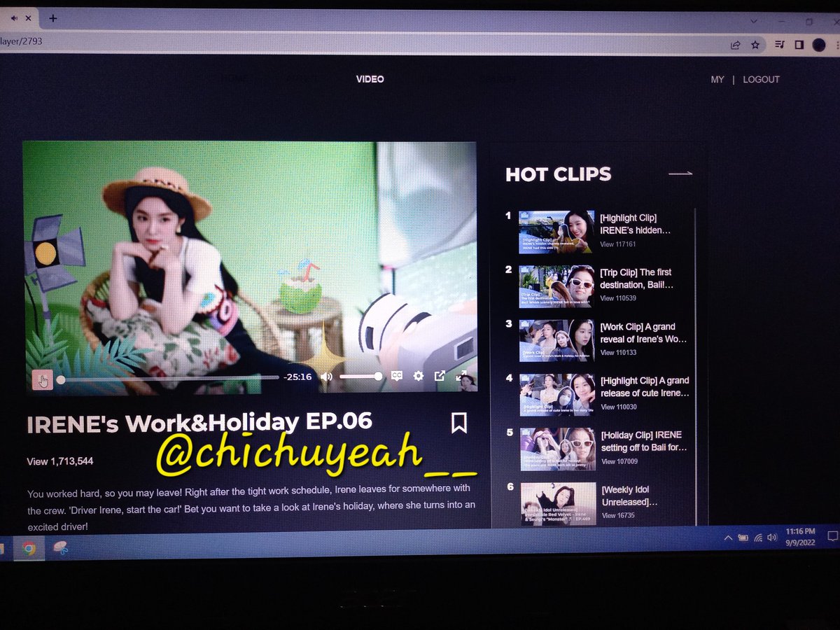This screenshot has height=630, width=840.
Task: Open '[Trip Clip] The first destination, Bali!' title
Action: click(636, 279)
